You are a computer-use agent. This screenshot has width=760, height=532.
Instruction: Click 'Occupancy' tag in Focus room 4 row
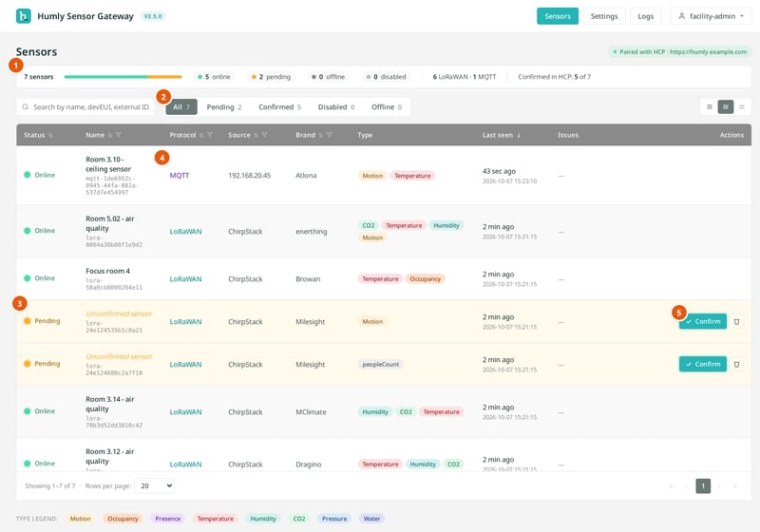pos(425,279)
